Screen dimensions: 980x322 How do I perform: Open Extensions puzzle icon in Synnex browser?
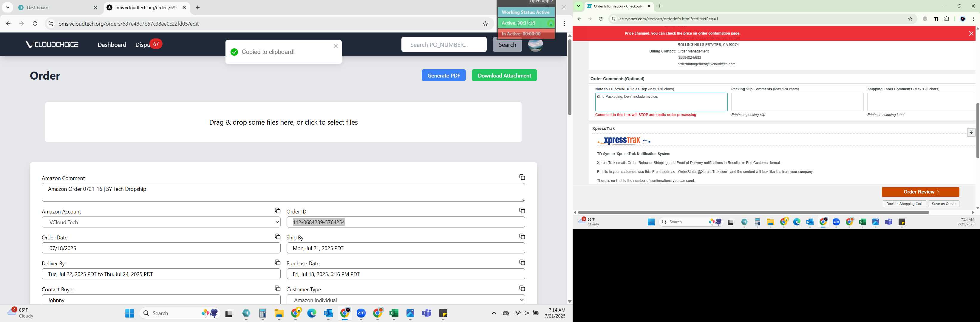[947, 18]
